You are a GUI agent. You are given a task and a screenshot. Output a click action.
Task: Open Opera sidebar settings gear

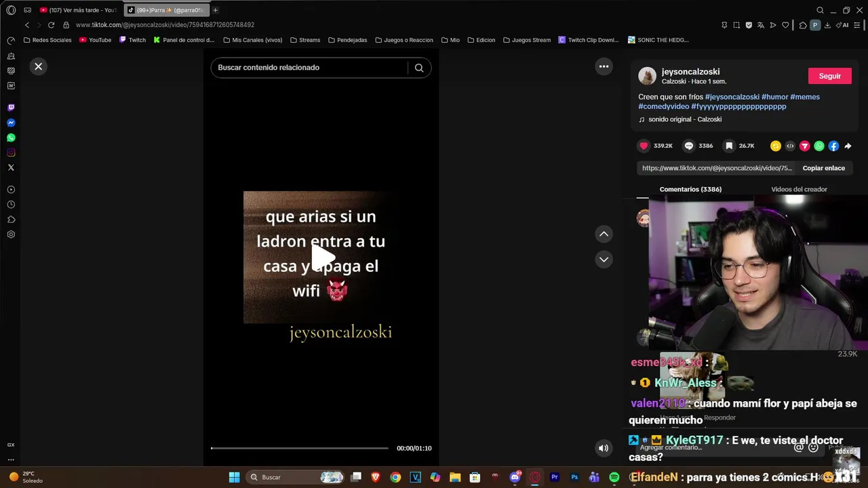click(x=11, y=235)
